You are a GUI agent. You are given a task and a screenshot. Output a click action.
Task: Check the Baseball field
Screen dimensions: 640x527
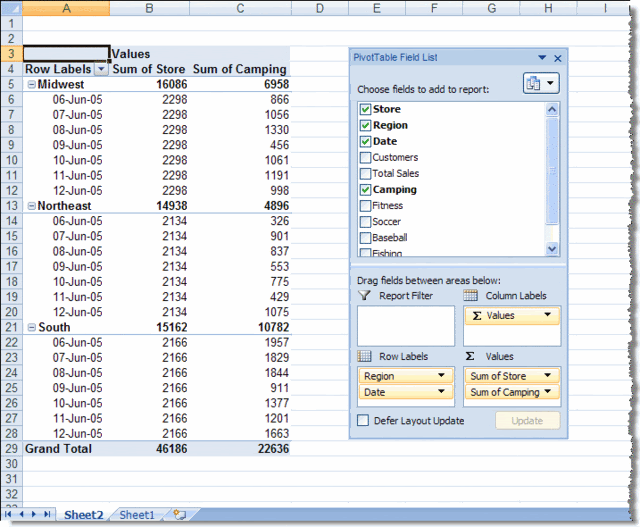[365, 238]
